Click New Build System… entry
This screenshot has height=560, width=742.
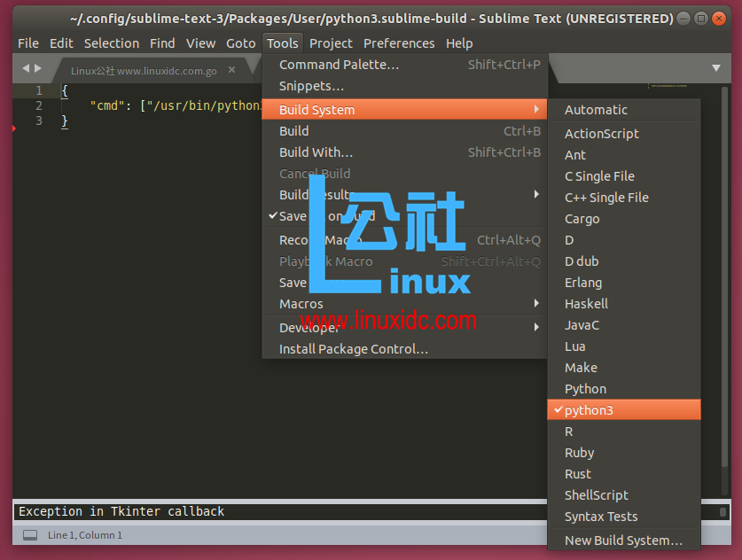(624, 541)
